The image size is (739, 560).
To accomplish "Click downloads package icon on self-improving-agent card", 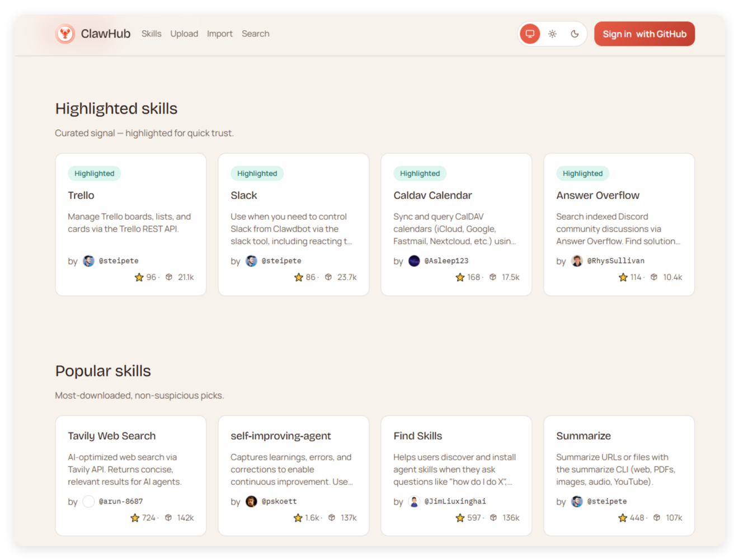I will [x=332, y=517].
